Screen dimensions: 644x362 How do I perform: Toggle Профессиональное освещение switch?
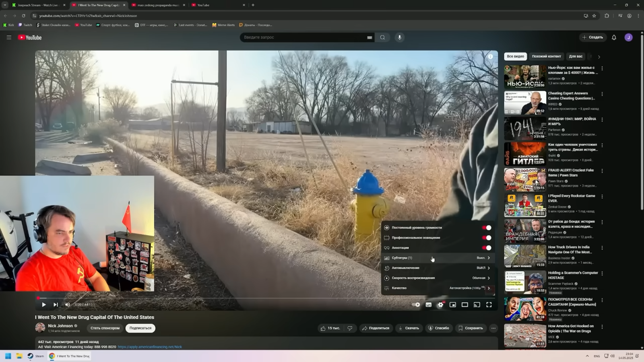point(487,238)
